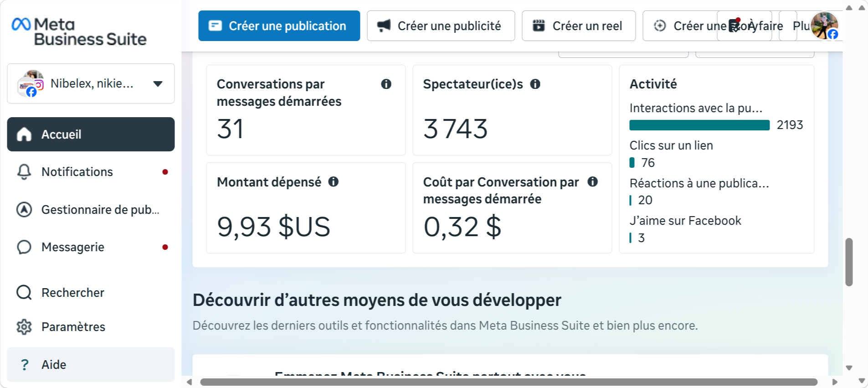
Task: Click the Clics sur un lien bar
Action: point(632,162)
